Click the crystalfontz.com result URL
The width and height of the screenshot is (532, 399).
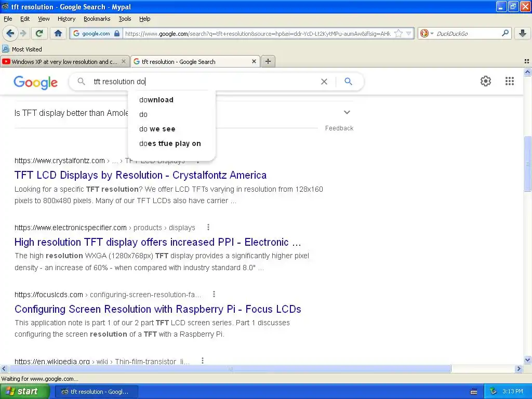[60, 161]
